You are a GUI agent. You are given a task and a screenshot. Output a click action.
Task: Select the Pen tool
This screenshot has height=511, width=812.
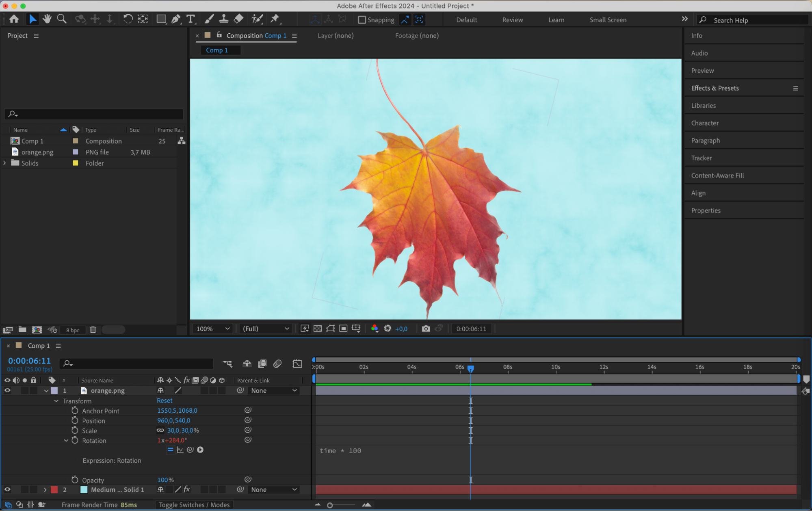[176, 19]
